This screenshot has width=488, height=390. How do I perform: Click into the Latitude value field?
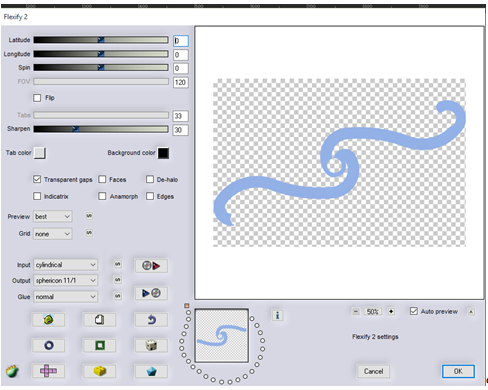pyautogui.click(x=181, y=41)
